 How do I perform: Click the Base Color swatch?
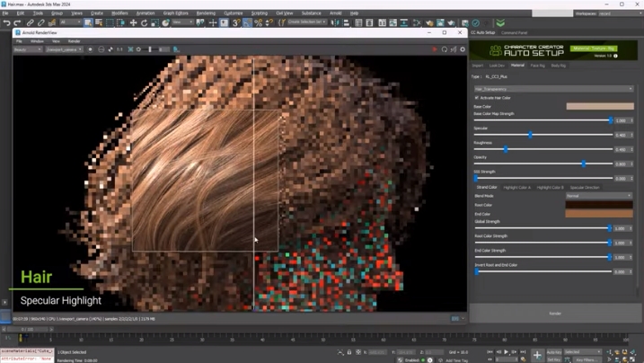(599, 106)
